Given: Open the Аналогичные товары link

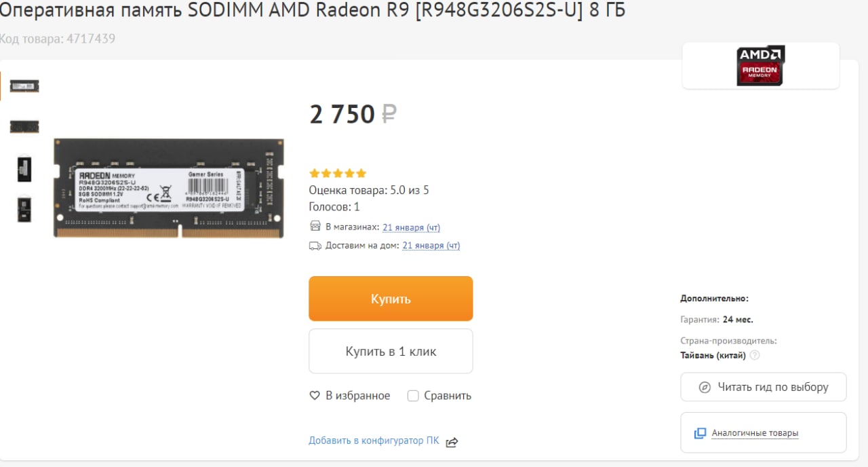Looking at the screenshot, I should pyautogui.click(x=755, y=433).
